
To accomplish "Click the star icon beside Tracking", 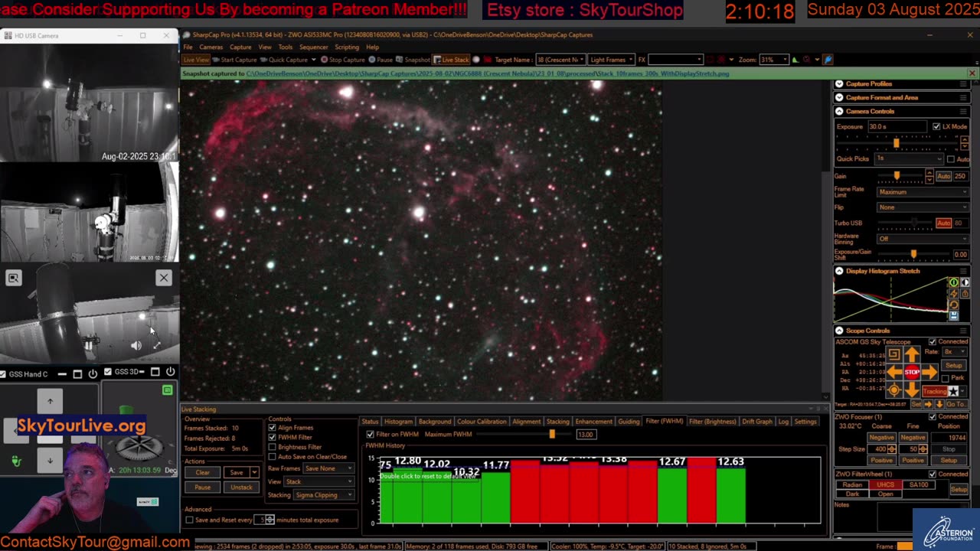I will [953, 391].
